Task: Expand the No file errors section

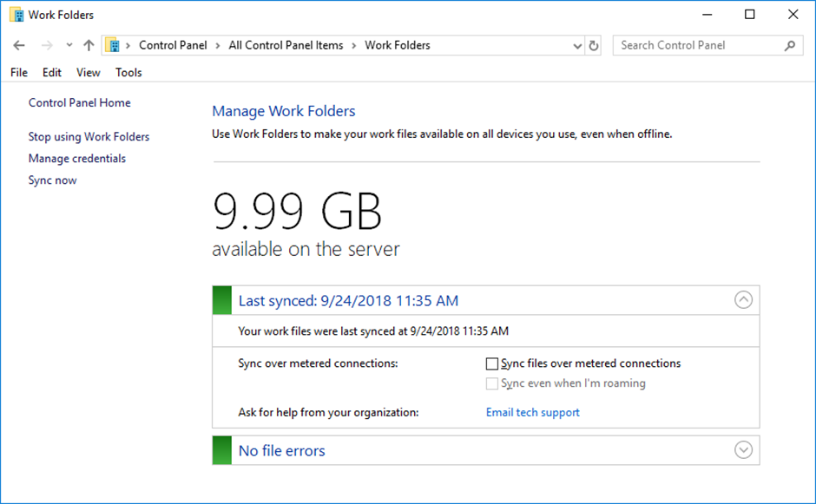Action: tap(743, 450)
